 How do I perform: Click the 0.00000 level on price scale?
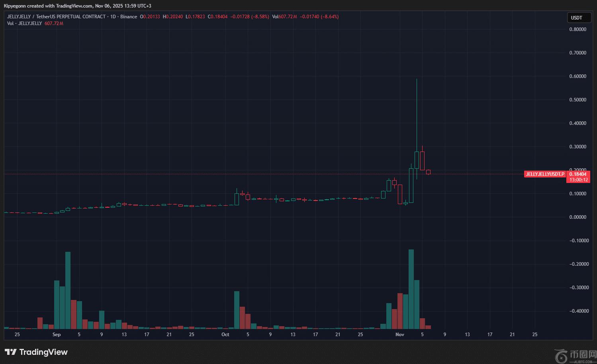[577, 217]
